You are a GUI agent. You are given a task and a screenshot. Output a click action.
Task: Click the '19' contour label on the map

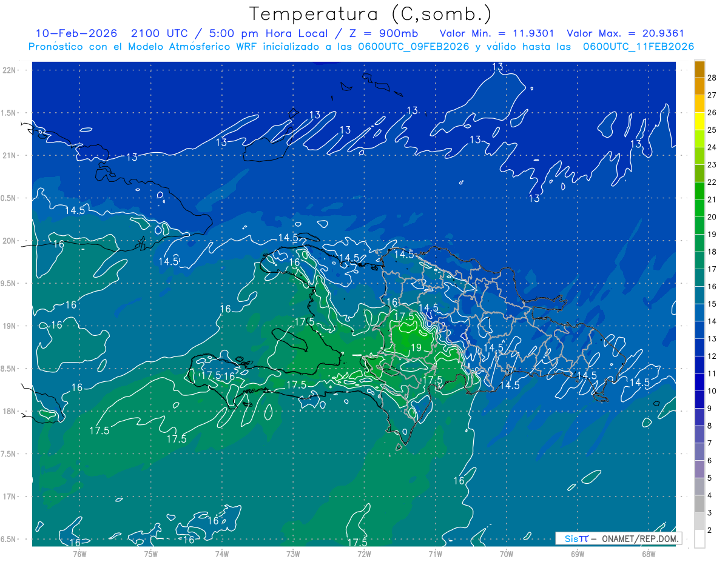pyautogui.click(x=416, y=348)
